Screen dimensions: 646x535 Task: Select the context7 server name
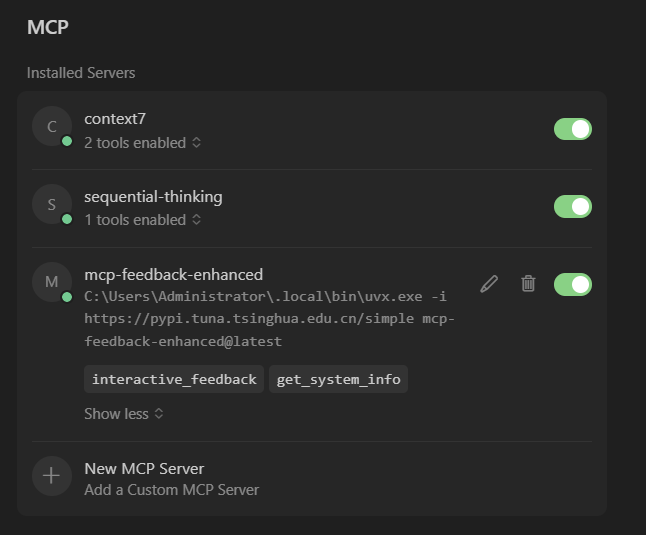(x=115, y=119)
